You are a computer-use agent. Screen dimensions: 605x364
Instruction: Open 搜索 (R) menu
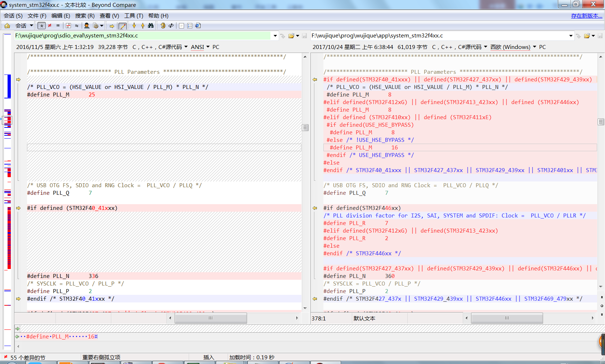coord(85,16)
